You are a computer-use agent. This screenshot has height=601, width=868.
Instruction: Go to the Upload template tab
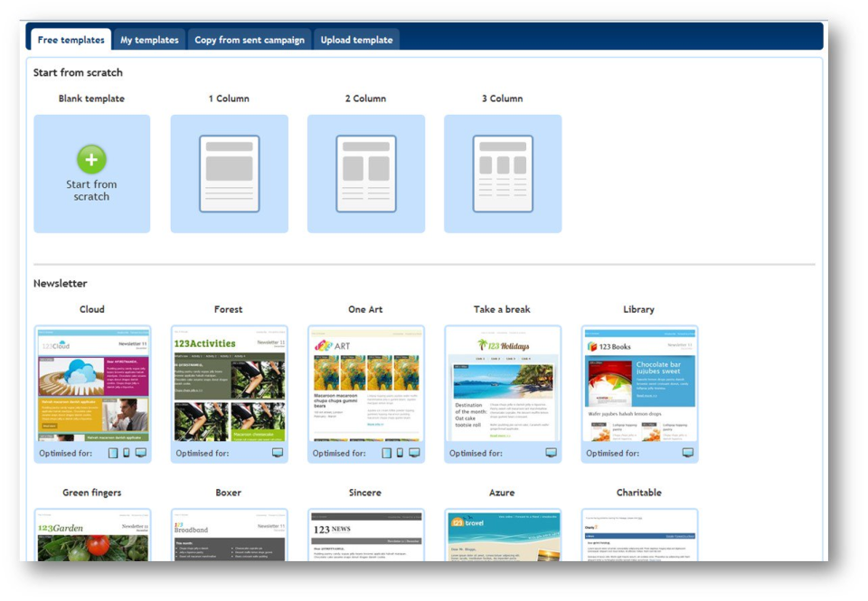click(356, 40)
